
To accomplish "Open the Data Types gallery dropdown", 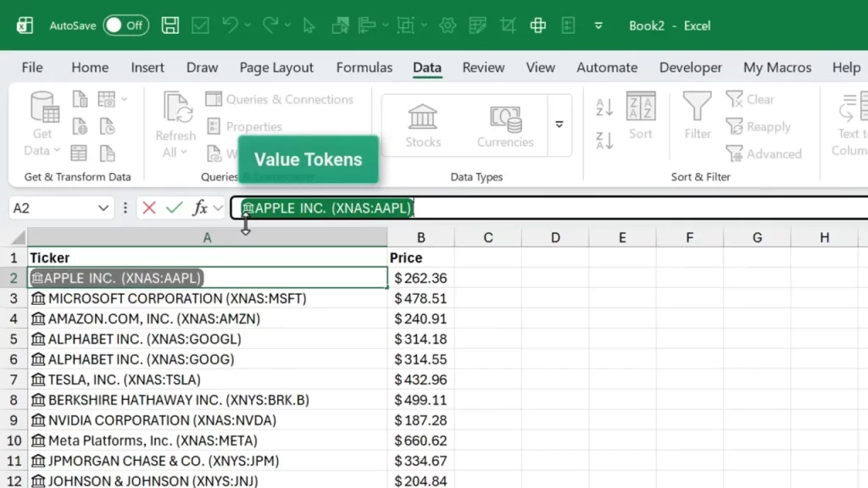I will click(559, 123).
